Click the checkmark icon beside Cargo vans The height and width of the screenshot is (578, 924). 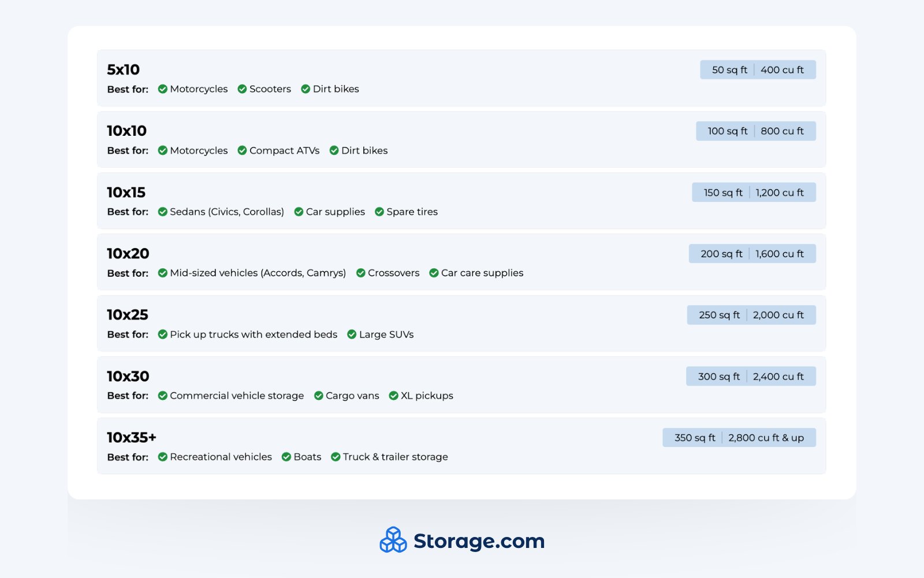(x=319, y=395)
